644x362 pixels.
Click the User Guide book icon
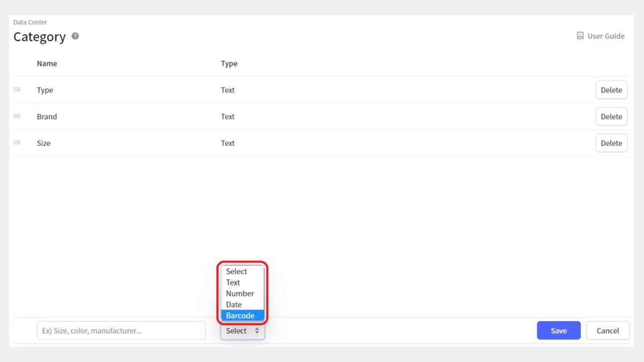(x=580, y=36)
